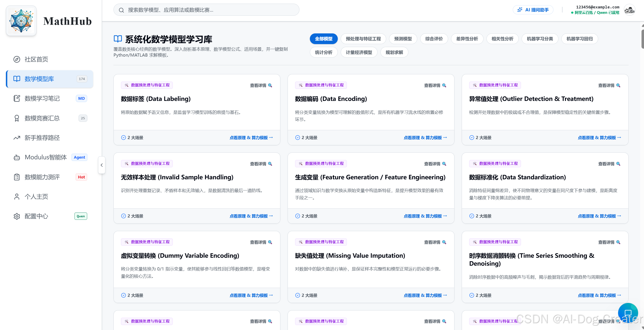Open the AI 提问助手 button

(533, 10)
